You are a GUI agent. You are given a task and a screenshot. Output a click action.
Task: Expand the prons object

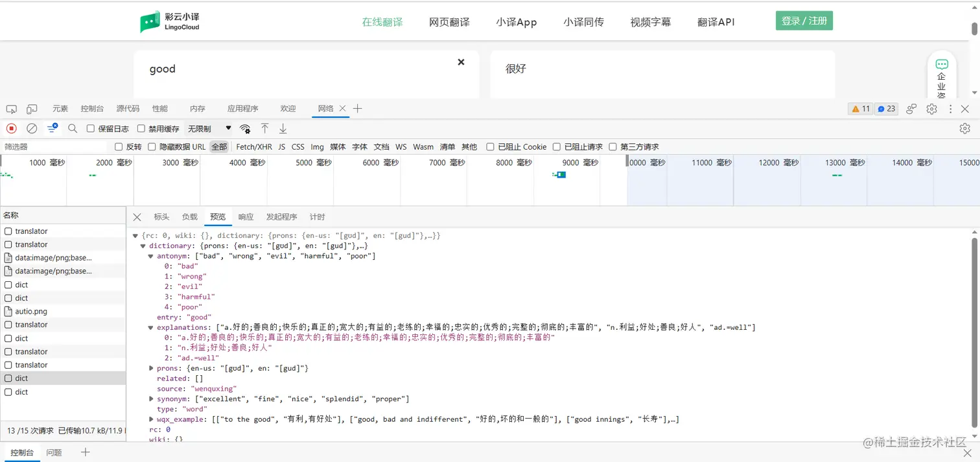tap(151, 368)
